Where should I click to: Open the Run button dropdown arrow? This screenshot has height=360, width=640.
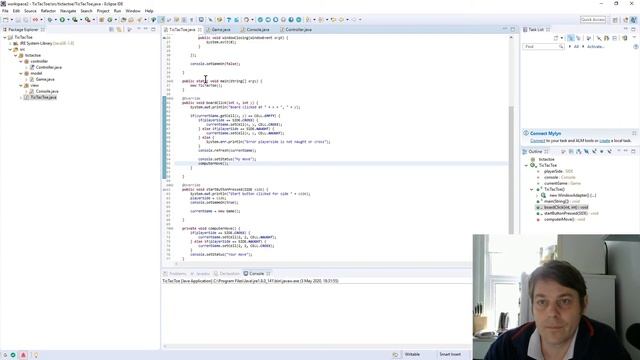[67, 20]
